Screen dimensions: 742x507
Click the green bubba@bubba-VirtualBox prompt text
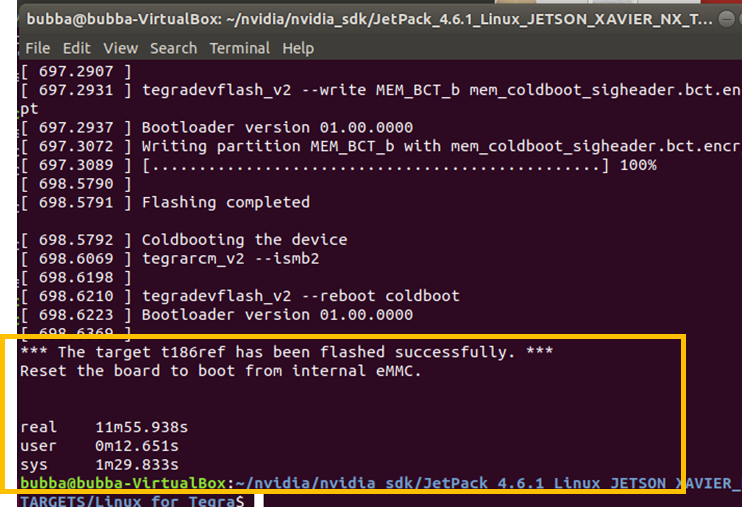tap(123, 484)
